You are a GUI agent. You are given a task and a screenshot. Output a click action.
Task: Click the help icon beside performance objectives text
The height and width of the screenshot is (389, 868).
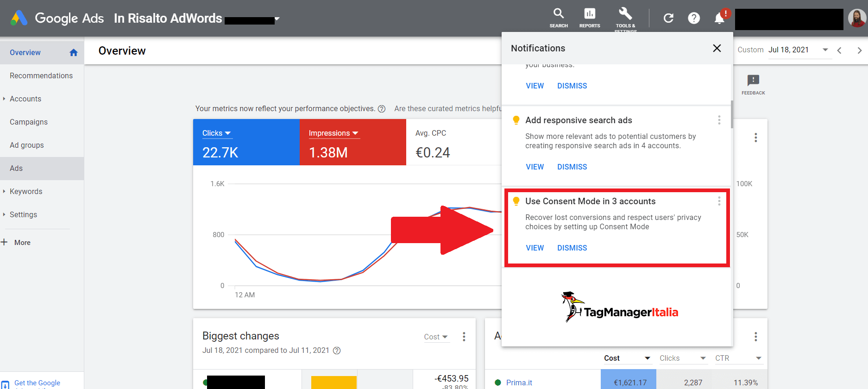click(x=382, y=109)
